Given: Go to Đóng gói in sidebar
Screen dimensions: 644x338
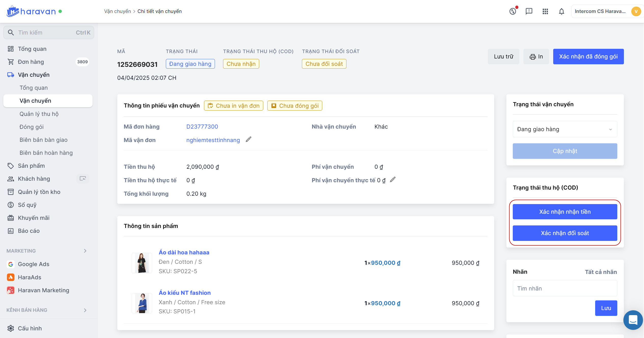Looking at the screenshot, I should point(32,127).
